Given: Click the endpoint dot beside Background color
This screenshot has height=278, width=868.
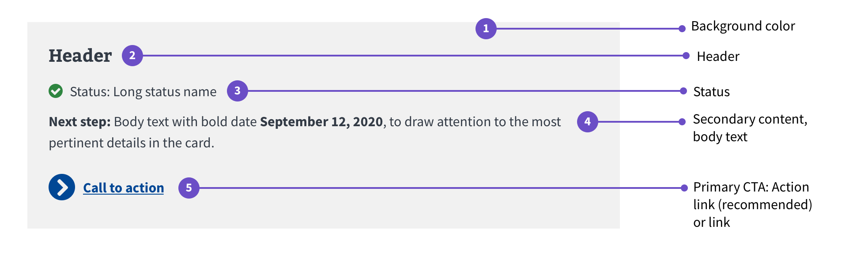Looking at the screenshot, I should [x=682, y=29].
